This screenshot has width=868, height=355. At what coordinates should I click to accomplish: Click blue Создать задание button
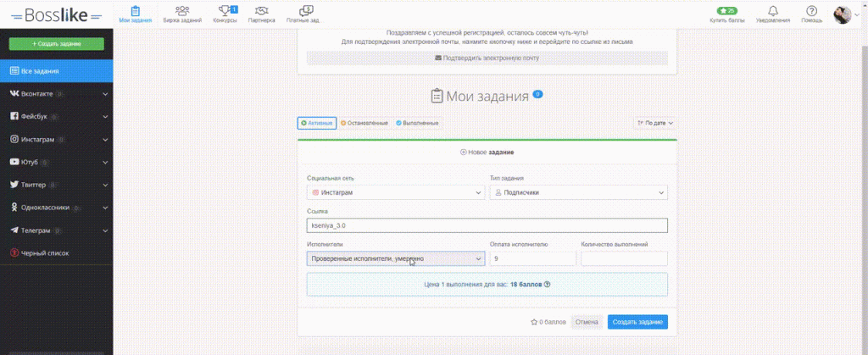tap(637, 322)
